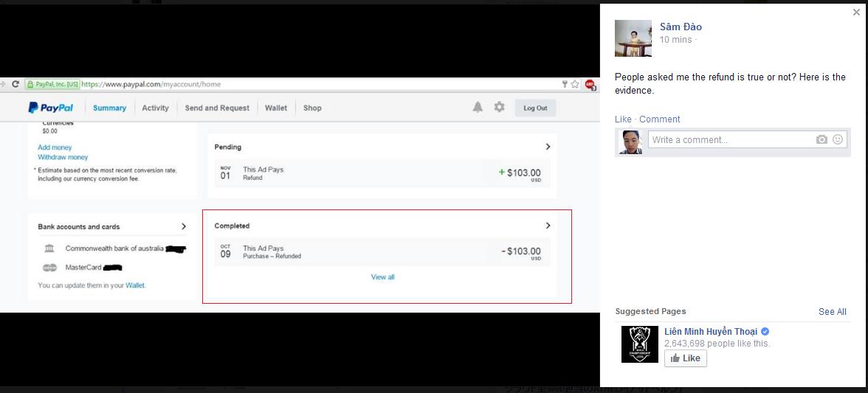
Task: Open the Wallet link under cards
Action: [134, 285]
